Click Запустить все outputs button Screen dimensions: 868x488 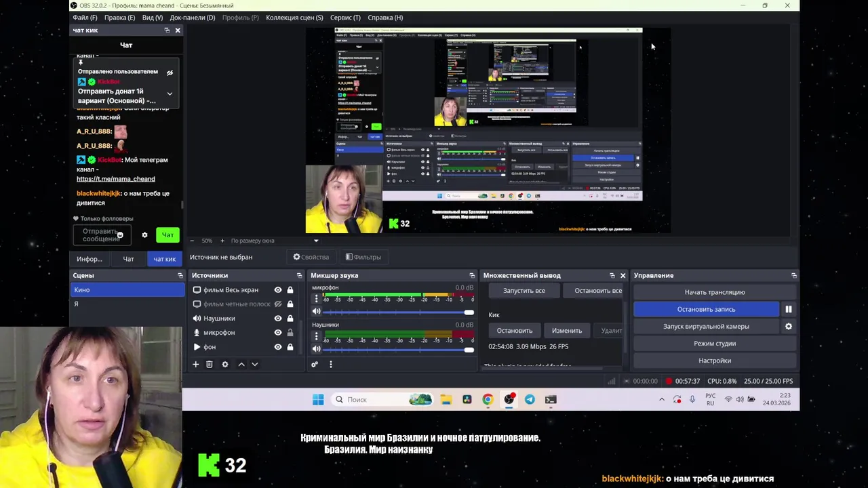pyautogui.click(x=524, y=291)
